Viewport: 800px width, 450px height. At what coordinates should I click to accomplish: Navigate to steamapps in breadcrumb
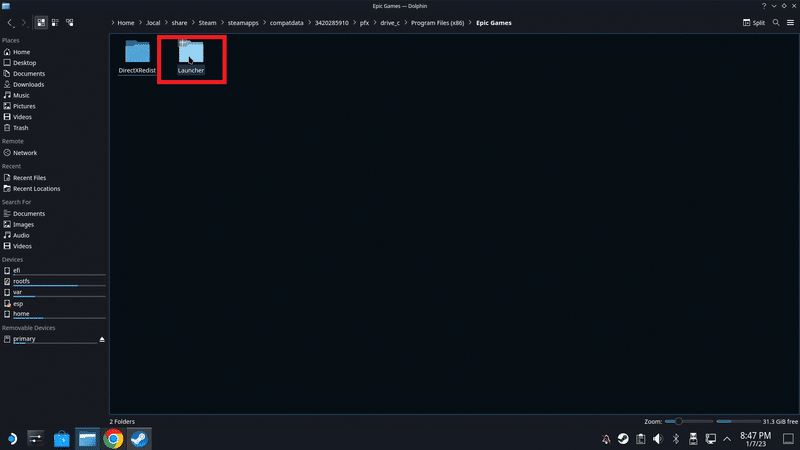(243, 22)
